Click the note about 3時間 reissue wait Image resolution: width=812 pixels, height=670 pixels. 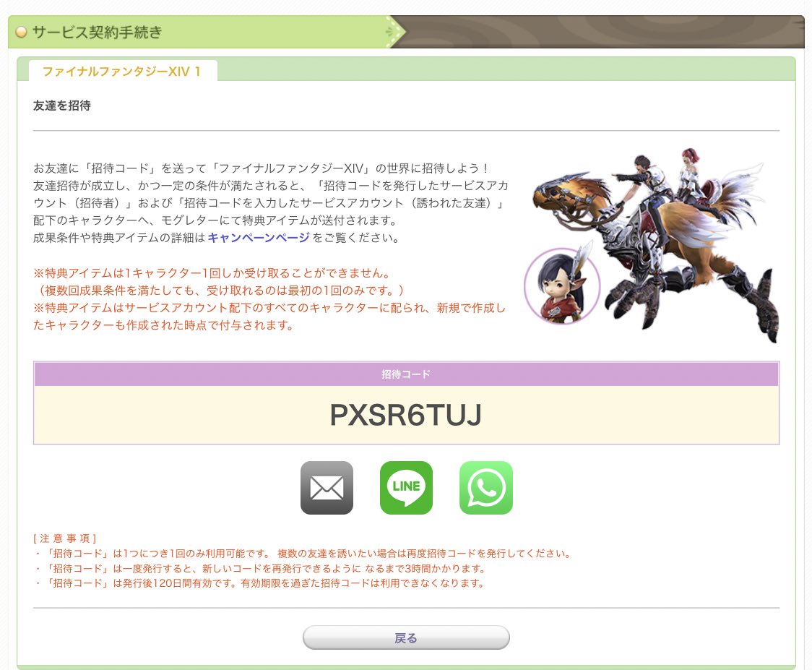(261, 568)
